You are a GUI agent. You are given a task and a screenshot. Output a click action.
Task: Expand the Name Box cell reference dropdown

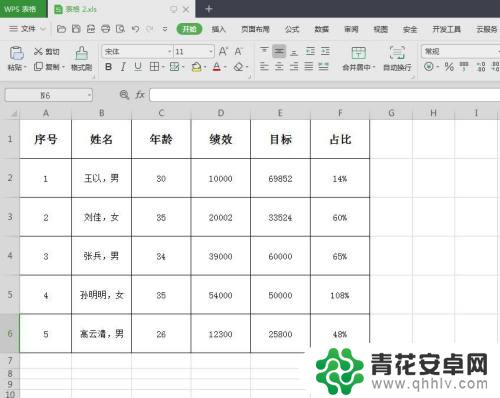(89, 95)
